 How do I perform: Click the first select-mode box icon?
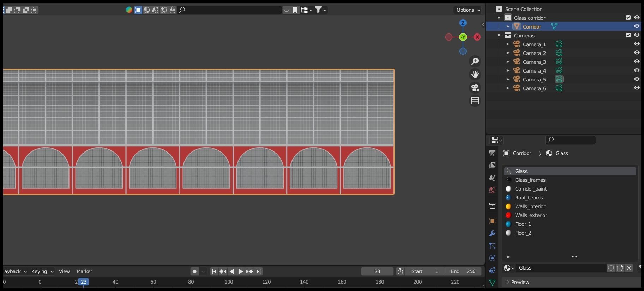point(9,10)
